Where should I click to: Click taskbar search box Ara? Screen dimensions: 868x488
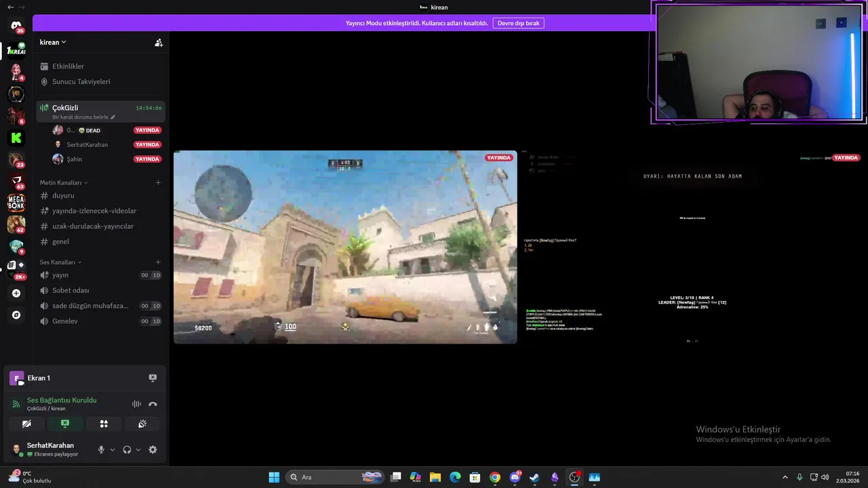click(x=336, y=477)
